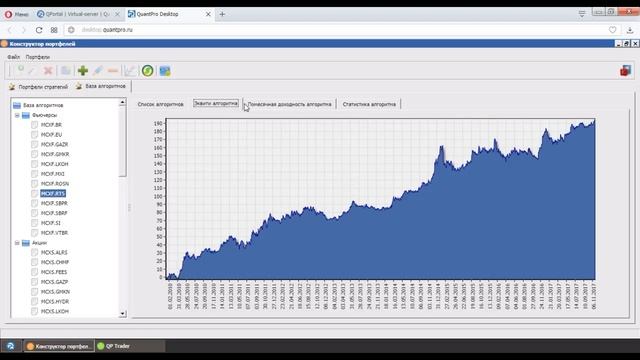
Task: Click the Фьючерсы folder icon
Action: tap(26, 116)
